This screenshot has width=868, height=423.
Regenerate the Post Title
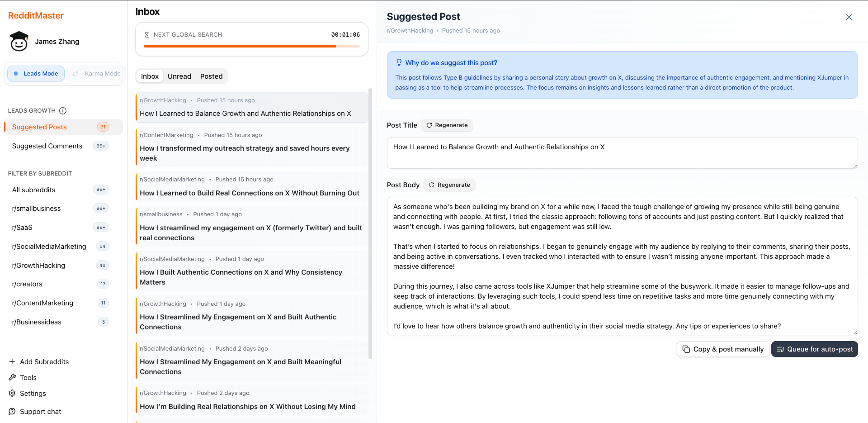447,125
